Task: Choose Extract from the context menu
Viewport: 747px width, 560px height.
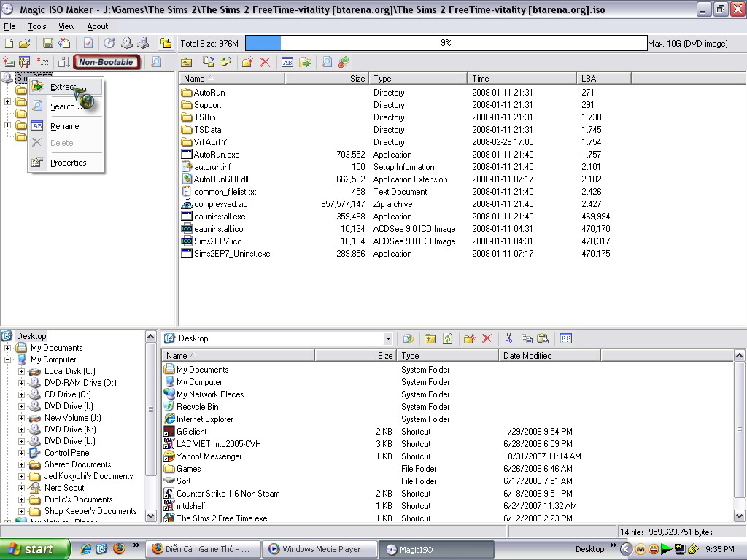Action: (x=66, y=87)
